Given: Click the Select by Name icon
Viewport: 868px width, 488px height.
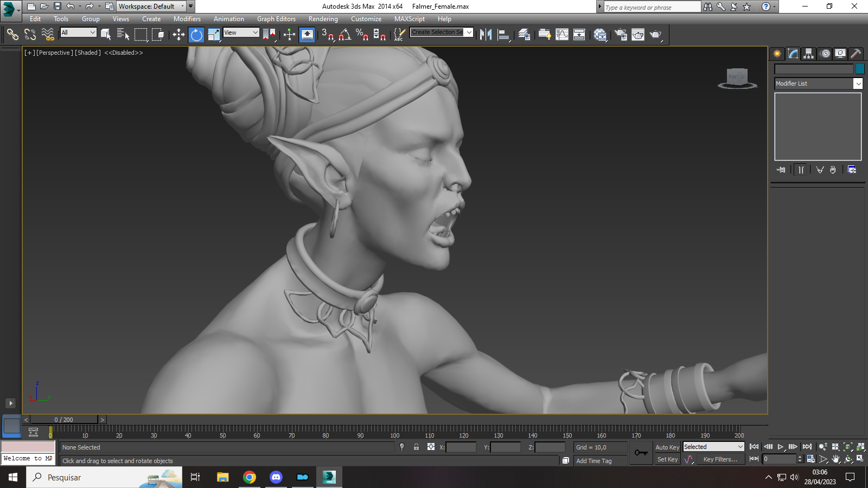Looking at the screenshot, I should 123,35.
